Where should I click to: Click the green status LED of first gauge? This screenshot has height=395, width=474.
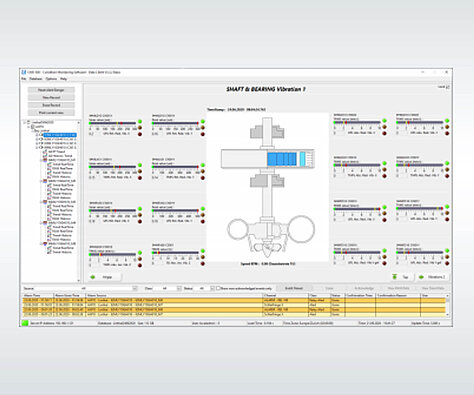140,121
